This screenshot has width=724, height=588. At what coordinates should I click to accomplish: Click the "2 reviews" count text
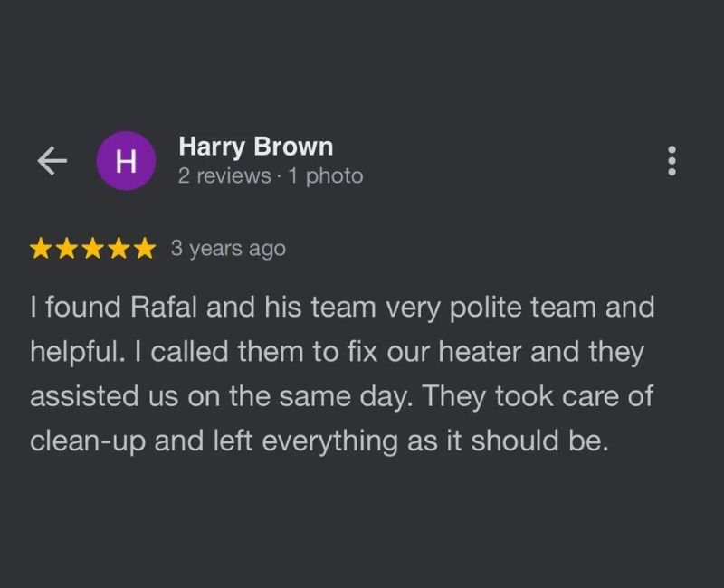224,175
